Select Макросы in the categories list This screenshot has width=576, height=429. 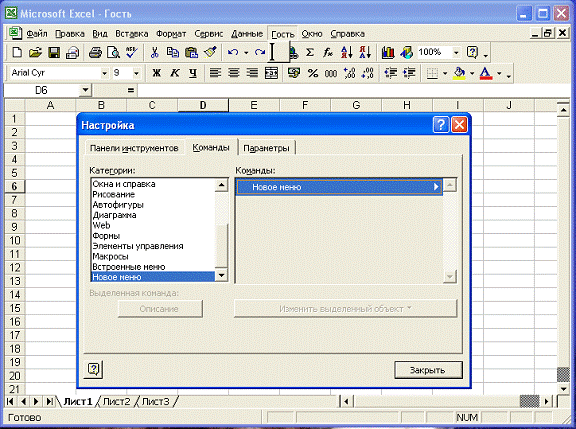coord(110,256)
